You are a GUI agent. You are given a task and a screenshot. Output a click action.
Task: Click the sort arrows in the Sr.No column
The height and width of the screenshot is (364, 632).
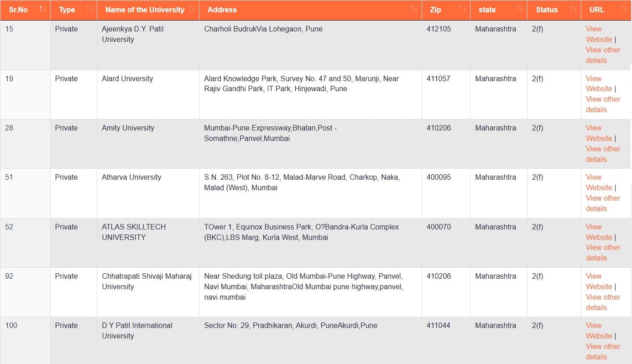[x=42, y=9]
